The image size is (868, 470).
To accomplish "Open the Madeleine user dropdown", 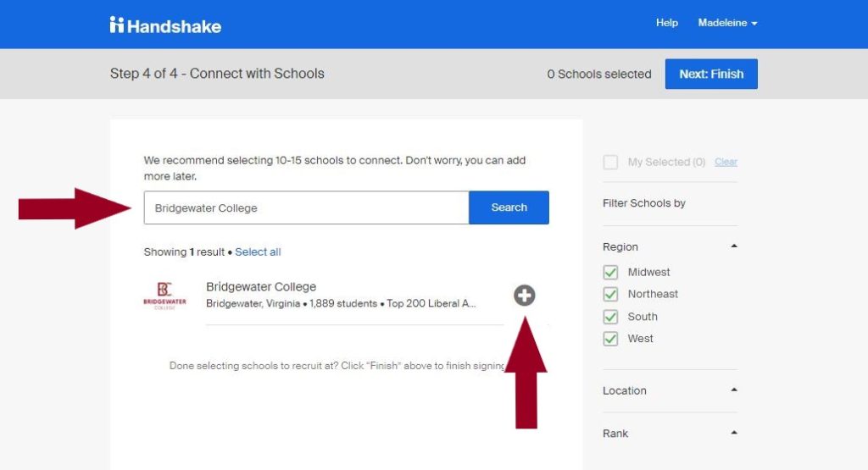I will point(727,23).
